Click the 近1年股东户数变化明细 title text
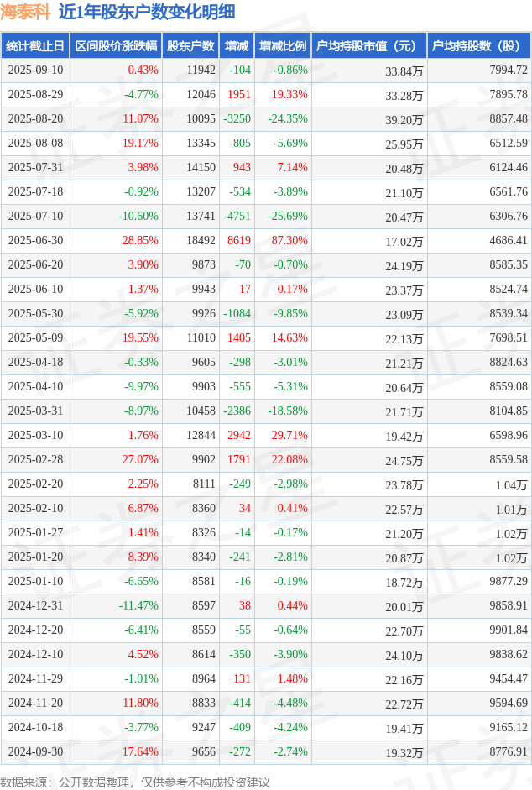 pos(147,12)
